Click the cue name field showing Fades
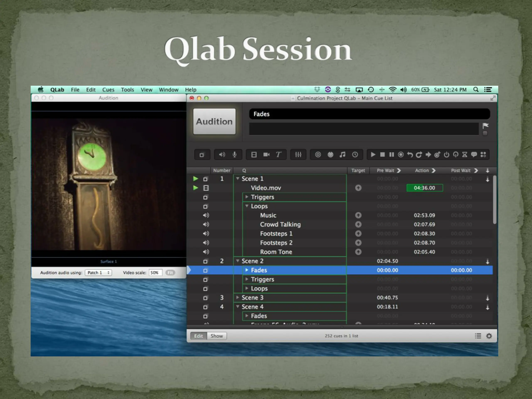 (x=369, y=114)
